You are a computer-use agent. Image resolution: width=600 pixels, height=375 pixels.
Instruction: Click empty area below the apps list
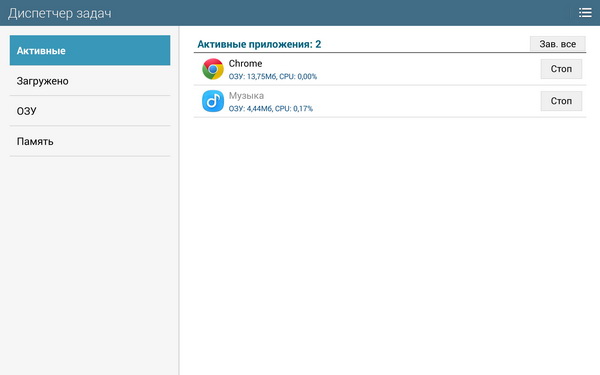coord(390,245)
